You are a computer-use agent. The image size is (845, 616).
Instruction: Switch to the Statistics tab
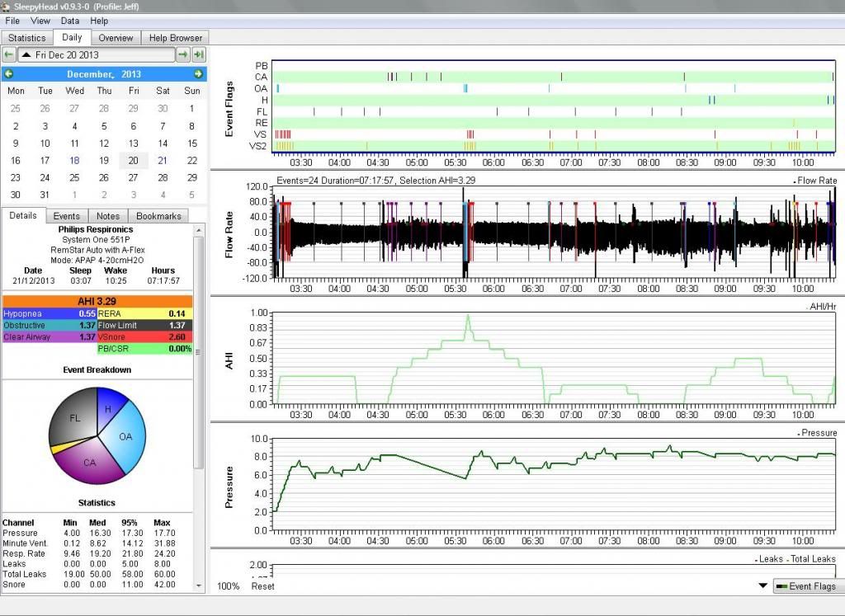[x=27, y=38]
